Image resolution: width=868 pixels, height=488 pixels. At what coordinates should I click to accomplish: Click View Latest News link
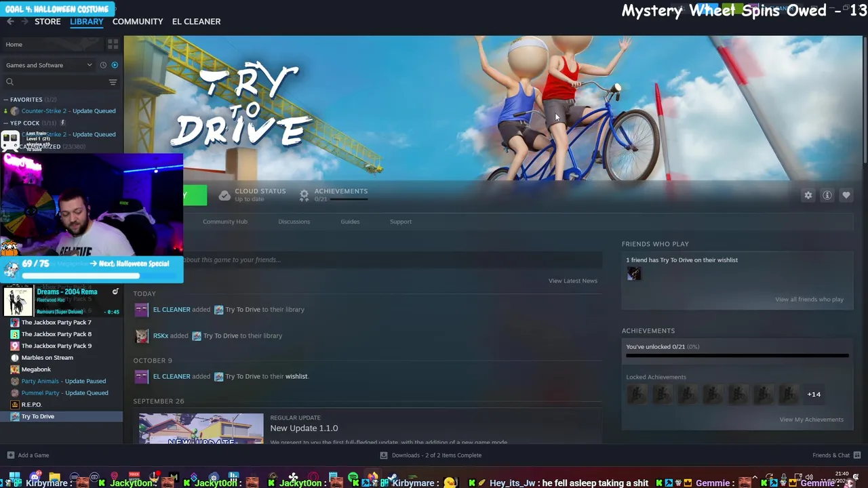[573, 281]
